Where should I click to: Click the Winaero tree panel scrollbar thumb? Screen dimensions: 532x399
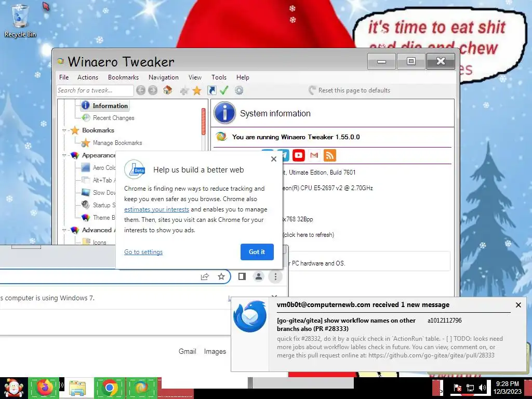(x=204, y=122)
